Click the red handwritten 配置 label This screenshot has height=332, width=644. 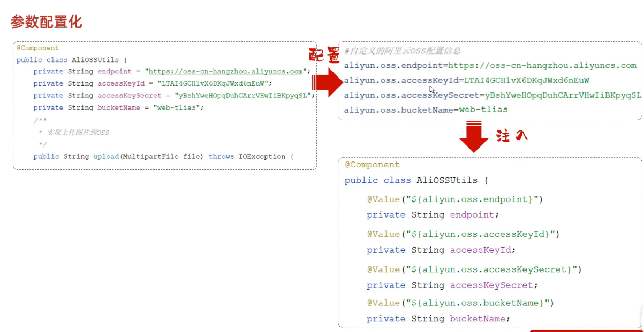pos(324,56)
